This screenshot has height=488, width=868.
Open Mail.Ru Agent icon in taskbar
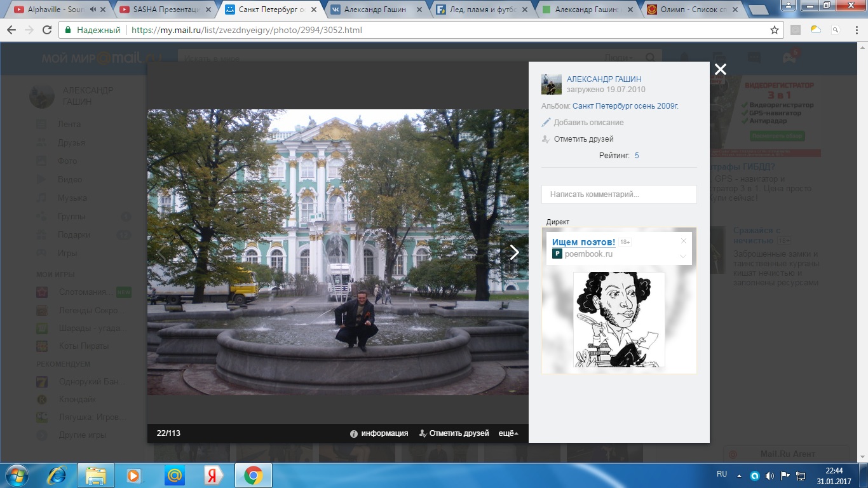coord(174,475)
